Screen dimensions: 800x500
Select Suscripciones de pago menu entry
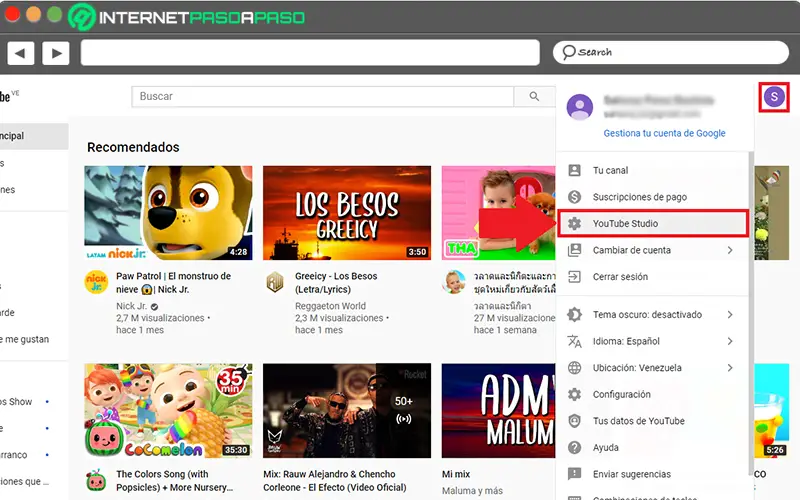pos(652,197)
